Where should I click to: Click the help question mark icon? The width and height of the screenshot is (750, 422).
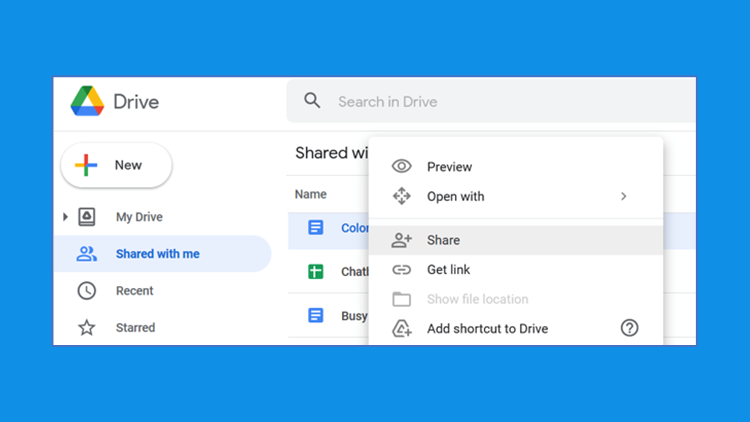point(629,328)
